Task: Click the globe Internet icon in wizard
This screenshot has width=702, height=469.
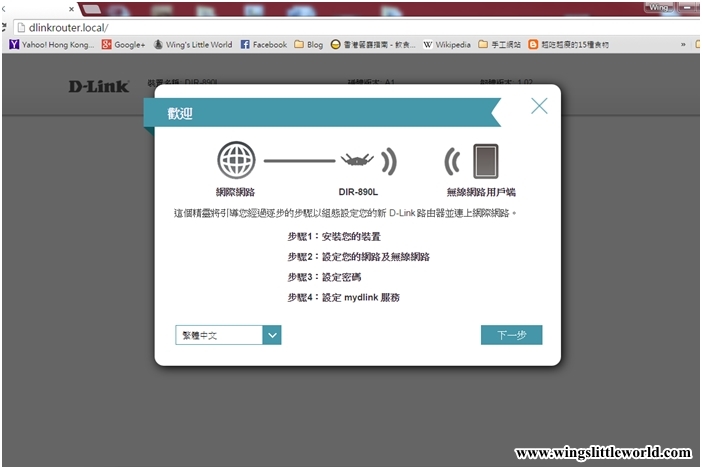Action: [x=236, y=160]
